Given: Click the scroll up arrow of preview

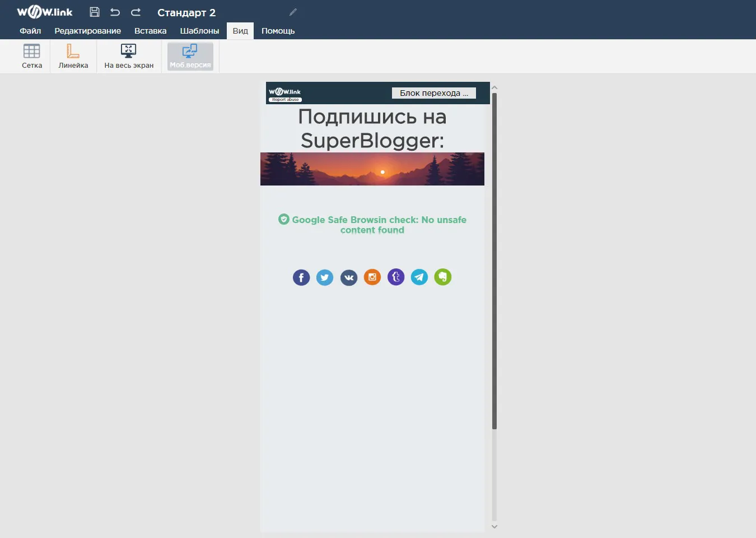Looking at the screenshot, I should click(494, 88).
